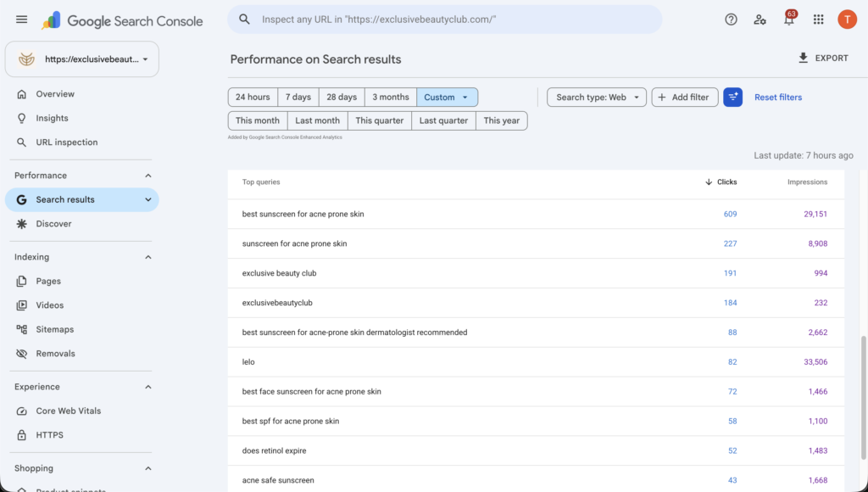Click the Reset filters link
The height and width of the screenshot is (492, 868).
[778, 97]
